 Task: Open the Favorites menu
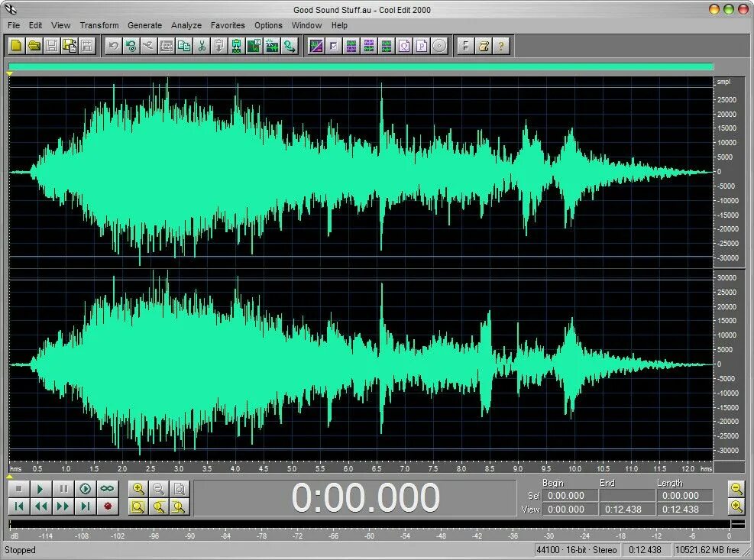tap(228, 25)
